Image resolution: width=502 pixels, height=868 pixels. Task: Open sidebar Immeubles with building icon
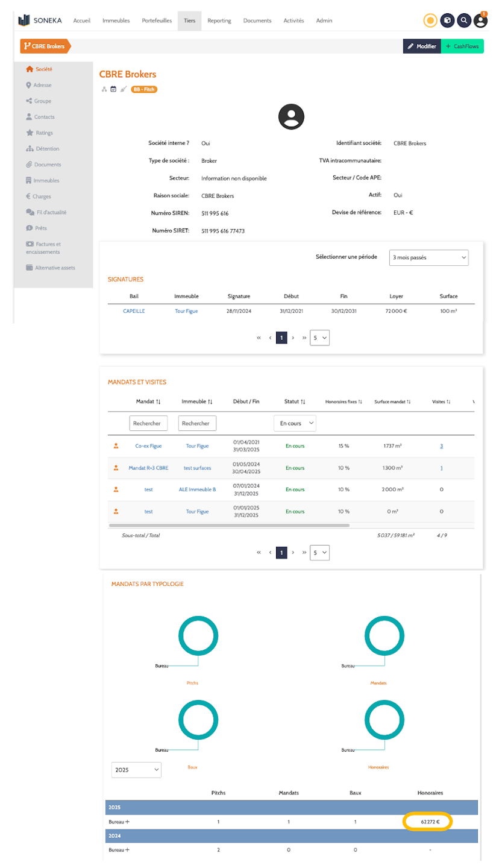pyautogui.click(x=42, y=180)
